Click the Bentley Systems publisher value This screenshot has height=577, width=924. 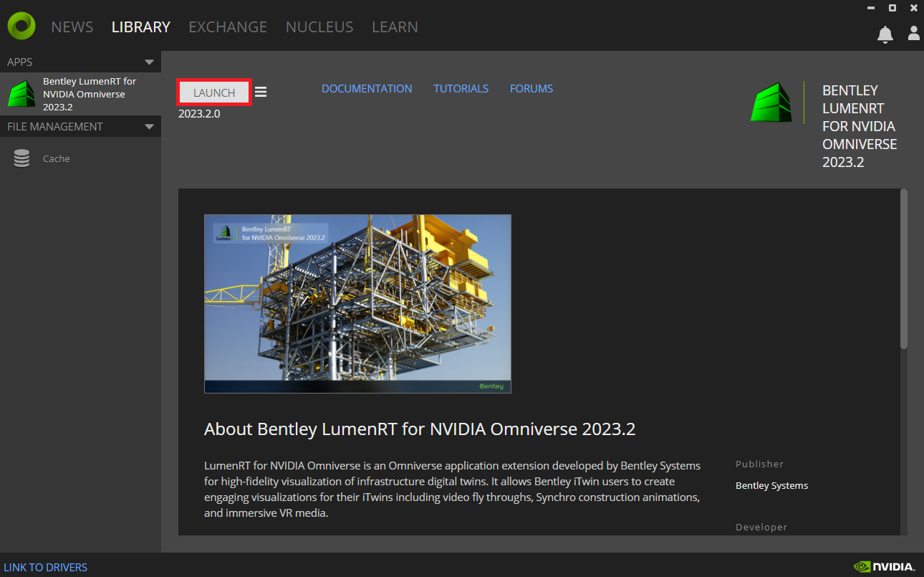tap(771, 485)
